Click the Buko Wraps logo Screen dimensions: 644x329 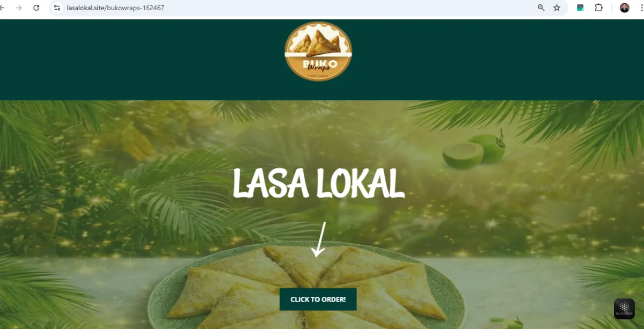click(x=318, y=52)
